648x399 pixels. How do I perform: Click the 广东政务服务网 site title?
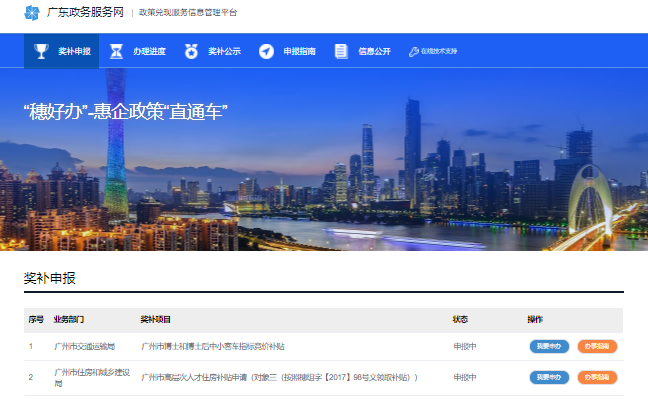pyautogui.click(x=85, y=12)
